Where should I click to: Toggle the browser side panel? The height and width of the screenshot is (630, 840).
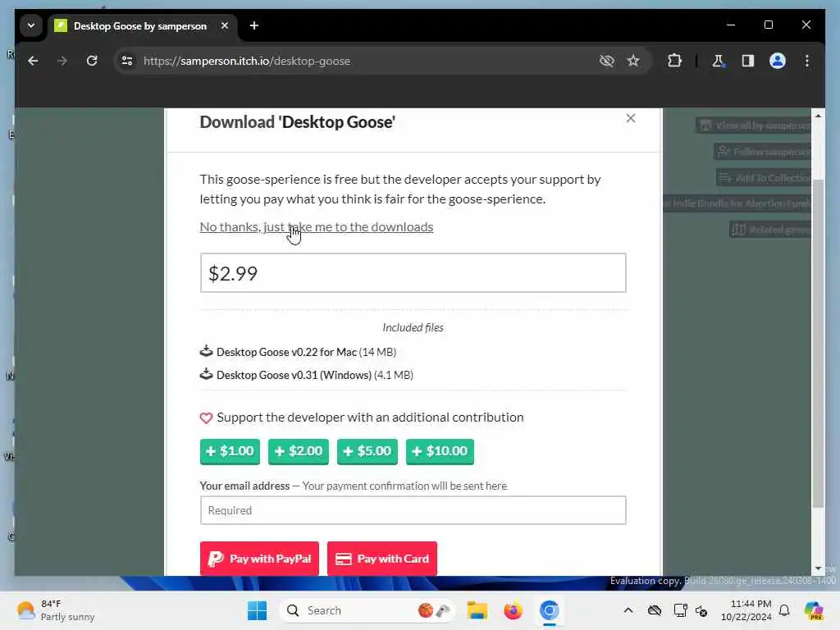pos(748,61)
